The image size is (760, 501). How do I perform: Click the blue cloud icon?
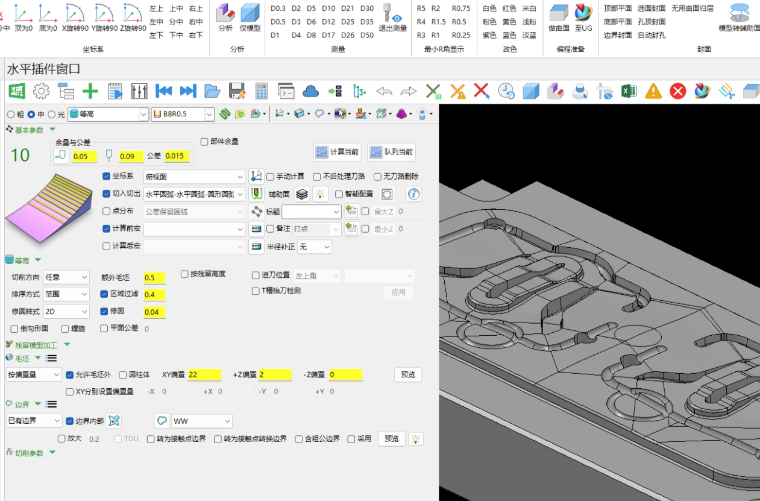point(310,91)
